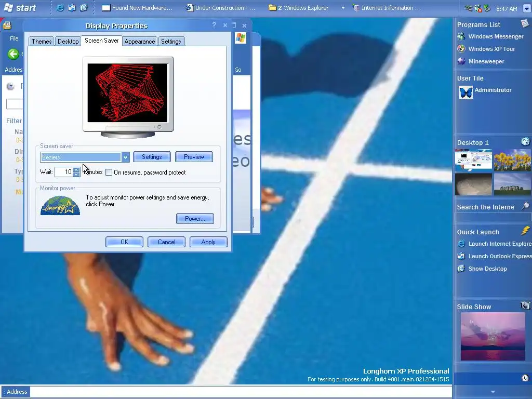Open Windows Messenger from Programs List
This screenshot has height=399, width=532.
[x=496, y=36]
